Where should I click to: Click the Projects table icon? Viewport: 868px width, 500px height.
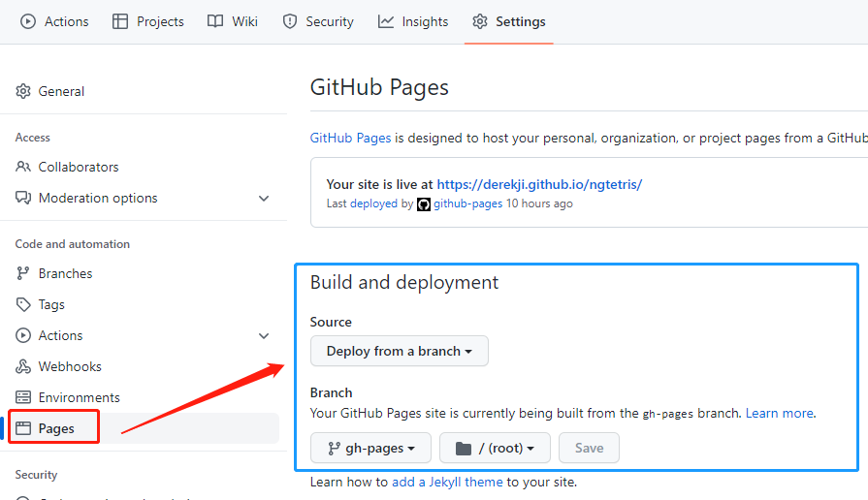119,21
